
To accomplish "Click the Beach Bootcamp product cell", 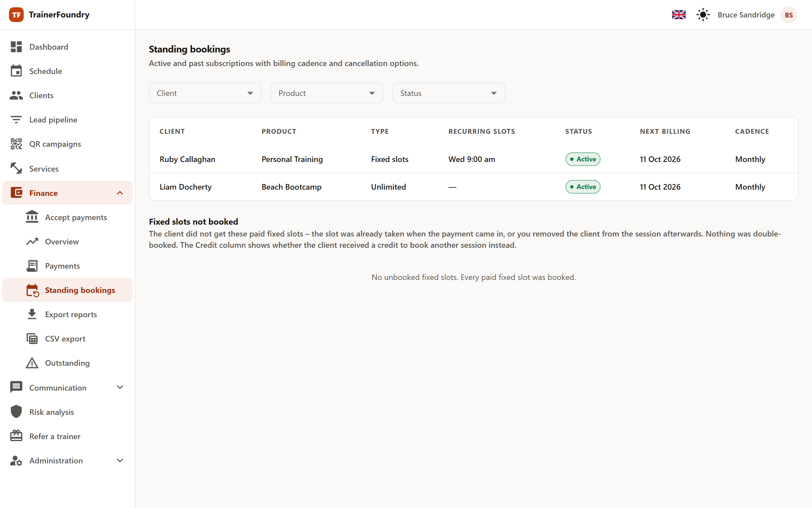I will click(x=291, y=187).
